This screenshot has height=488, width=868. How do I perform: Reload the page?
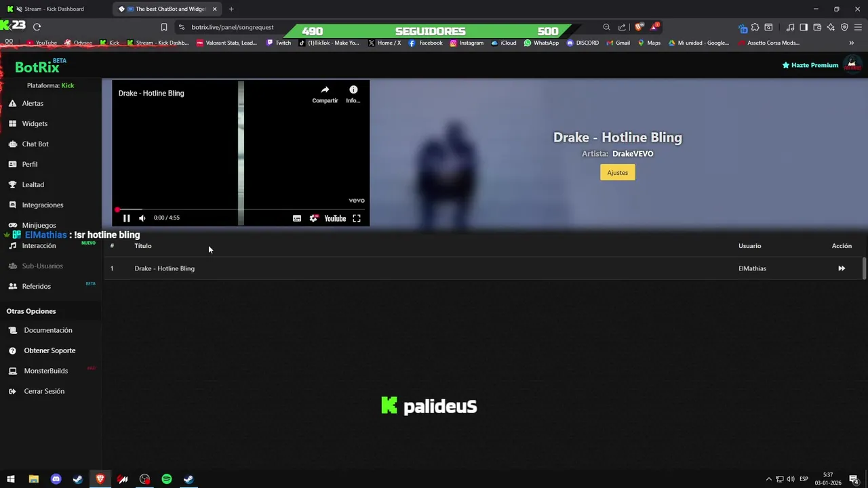tap(37, 27)
